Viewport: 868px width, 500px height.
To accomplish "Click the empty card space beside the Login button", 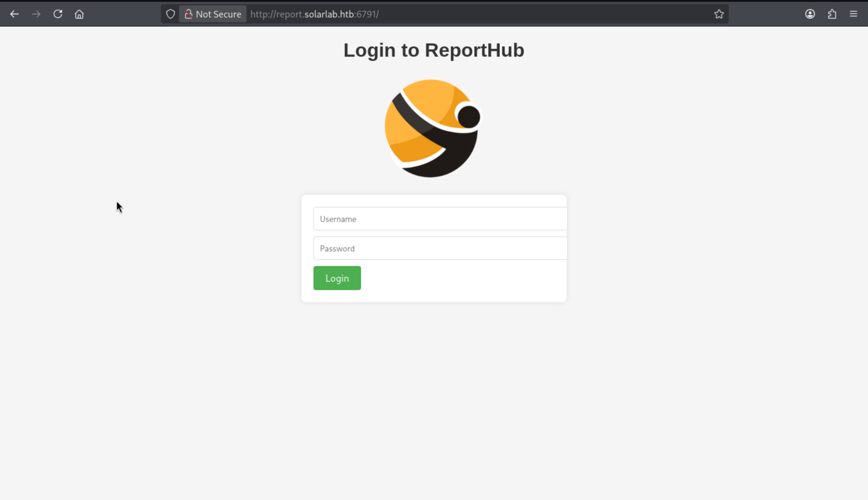I will click(x=463, y=278).
